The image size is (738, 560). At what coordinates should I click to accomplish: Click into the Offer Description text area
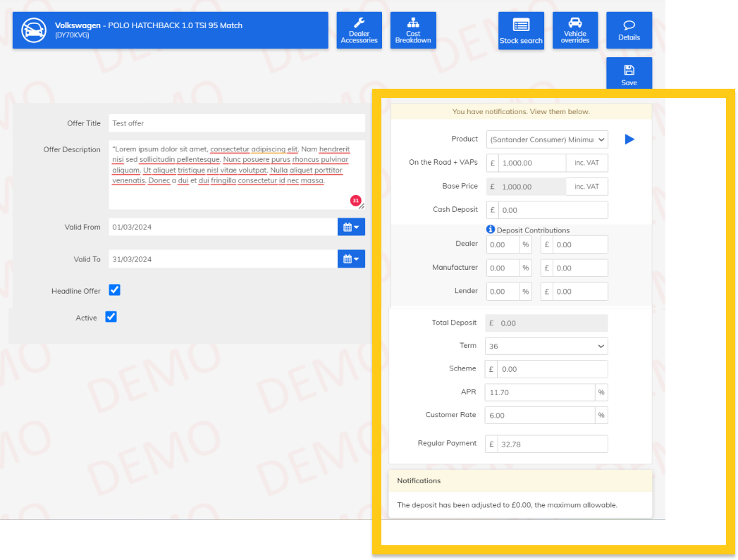tap(237, 175)
